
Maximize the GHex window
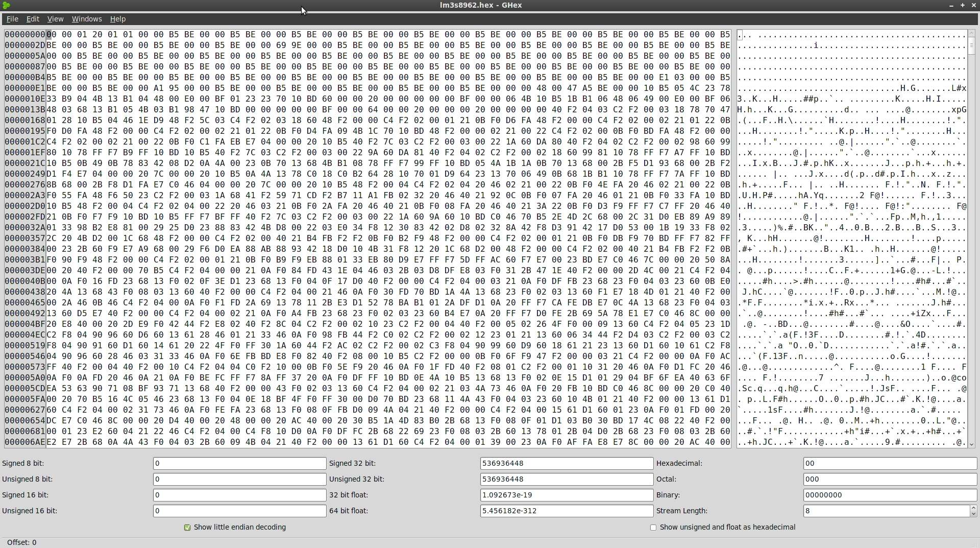pyautogui.click(x=963, y=5)
